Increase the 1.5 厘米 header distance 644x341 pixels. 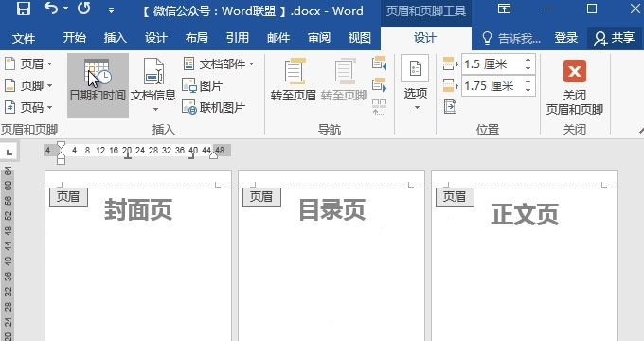point(528,60)
